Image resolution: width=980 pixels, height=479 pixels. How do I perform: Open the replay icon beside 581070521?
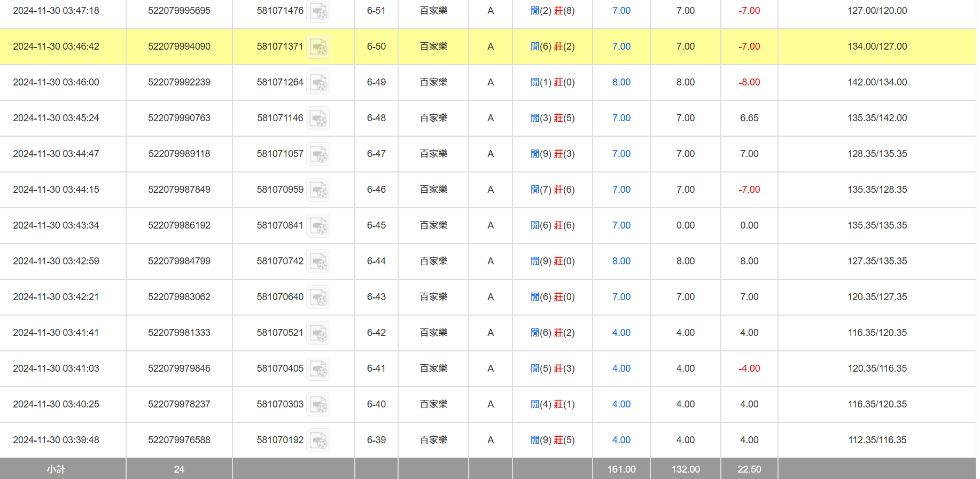pos(318,333)
